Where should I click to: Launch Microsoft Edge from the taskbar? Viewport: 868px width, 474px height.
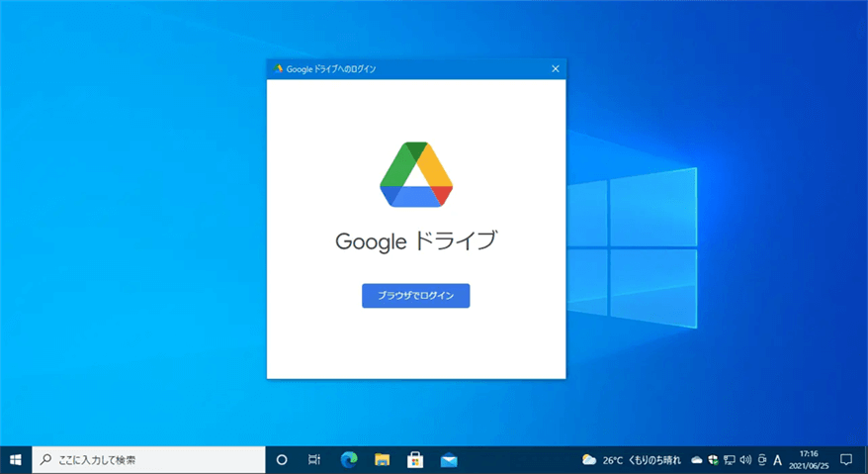coord(349,459)
